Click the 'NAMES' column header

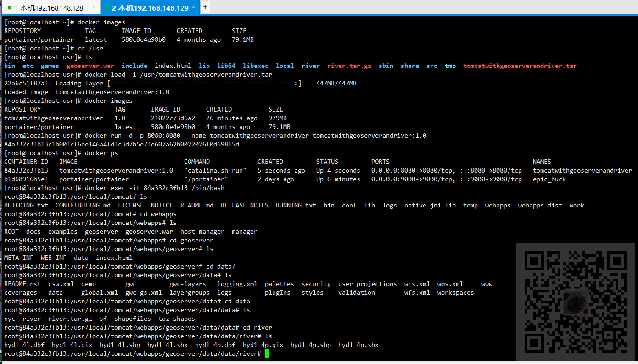pyautogui.click(x=542, y=162)
